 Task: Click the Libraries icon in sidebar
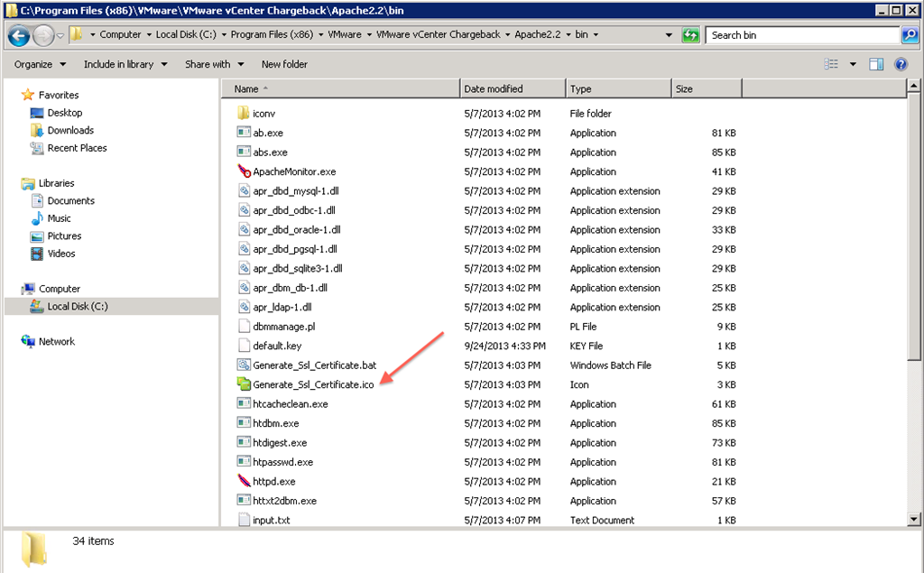click(x=28, y=183)
